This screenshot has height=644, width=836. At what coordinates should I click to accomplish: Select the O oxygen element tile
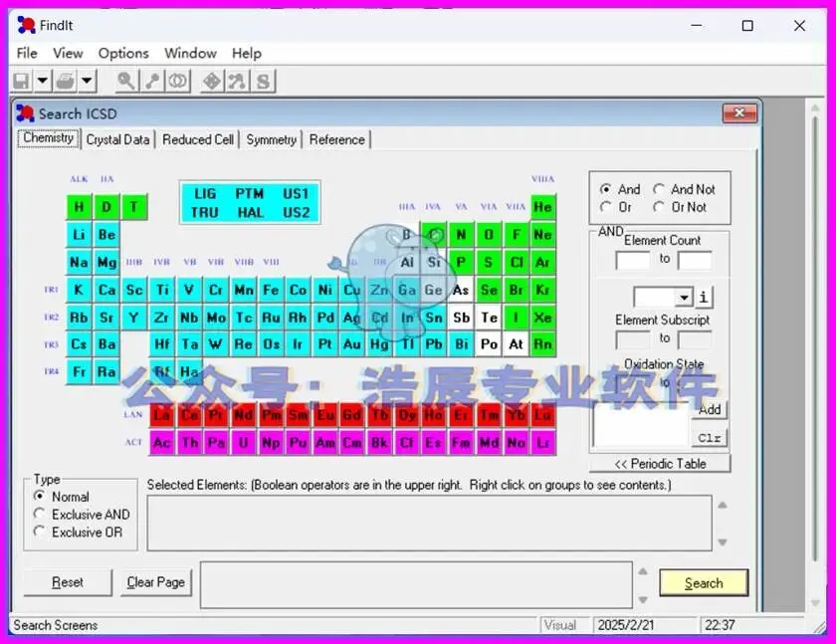coord(489,235)
